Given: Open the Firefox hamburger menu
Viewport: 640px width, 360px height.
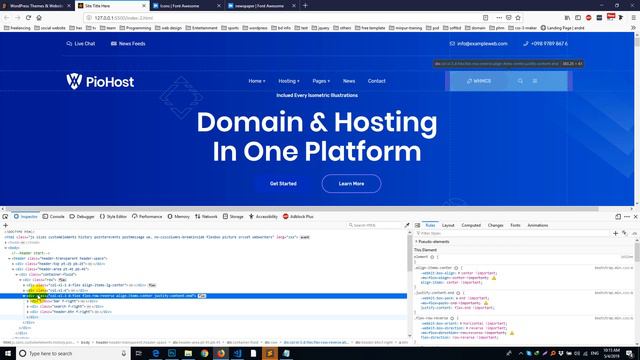Looking at the screenshot, I should pos(633,18).
